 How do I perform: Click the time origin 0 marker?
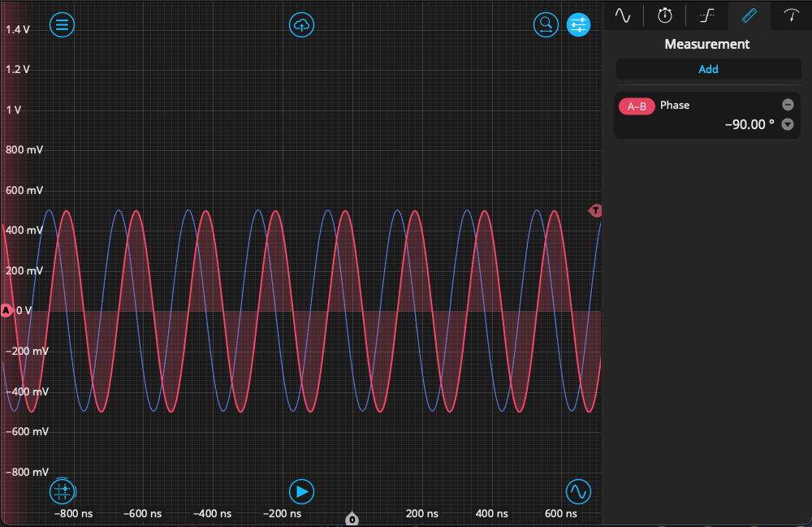point(352,519)
